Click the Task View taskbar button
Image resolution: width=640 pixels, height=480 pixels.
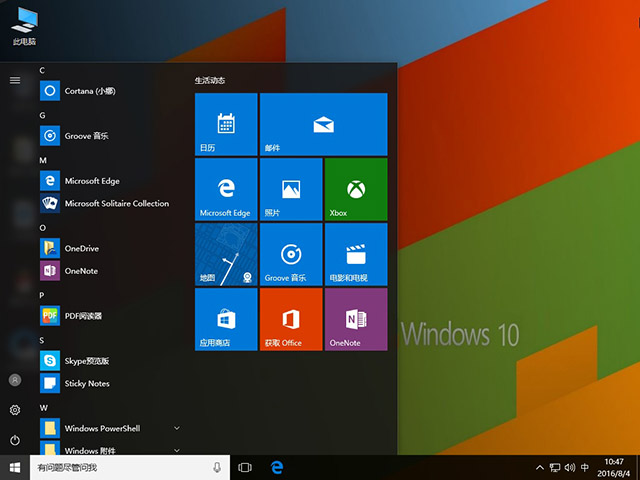click(245, 467)
